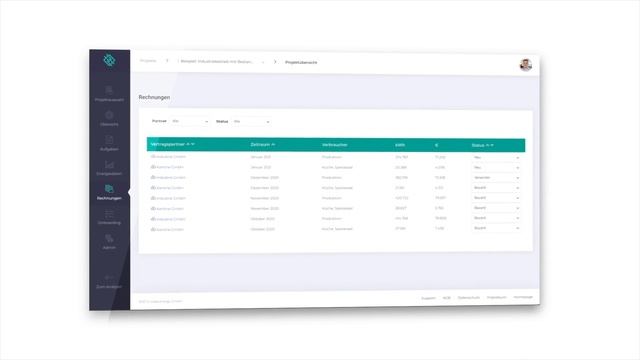Open status dropdown for Kantine GmbH Oktober 2020

click(496, 228)
